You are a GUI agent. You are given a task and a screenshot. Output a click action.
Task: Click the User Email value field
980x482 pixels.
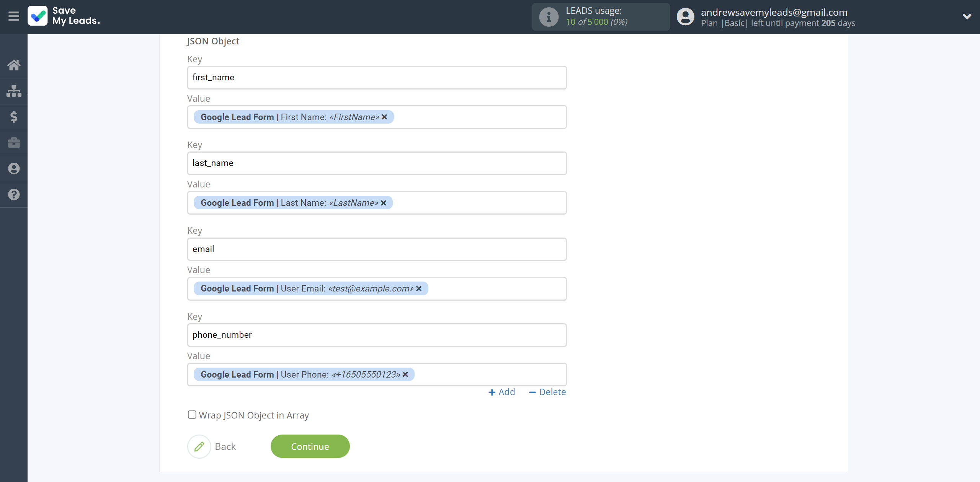pos(377,289)
